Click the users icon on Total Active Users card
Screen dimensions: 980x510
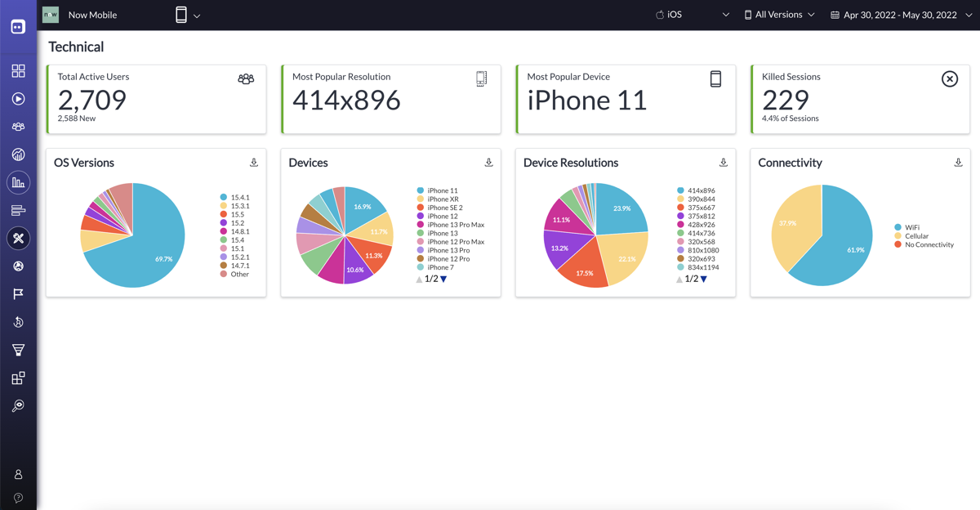click(246, 78)
